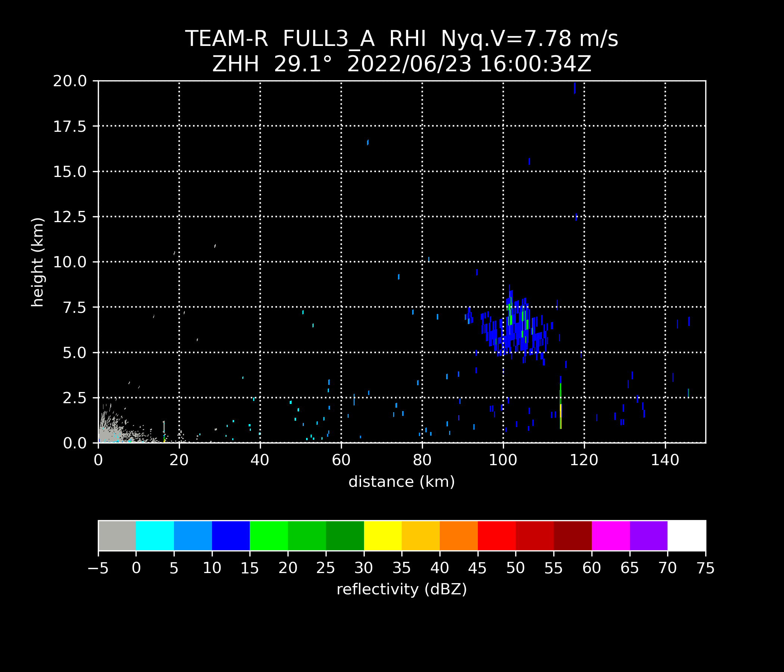This screenshot has width=784, height=672.
Task: Click the cyan 0 to 5 dBZ swatch
Action: pos(155,535)
